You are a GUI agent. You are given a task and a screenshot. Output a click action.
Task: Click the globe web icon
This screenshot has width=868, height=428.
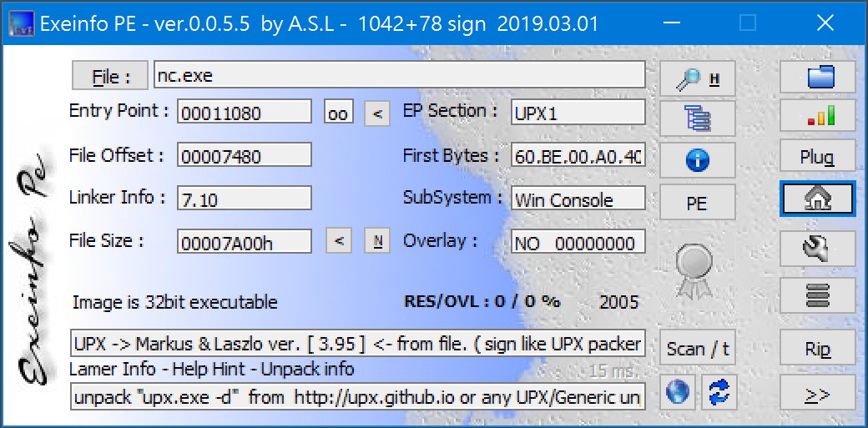click(x=678, y=392)
